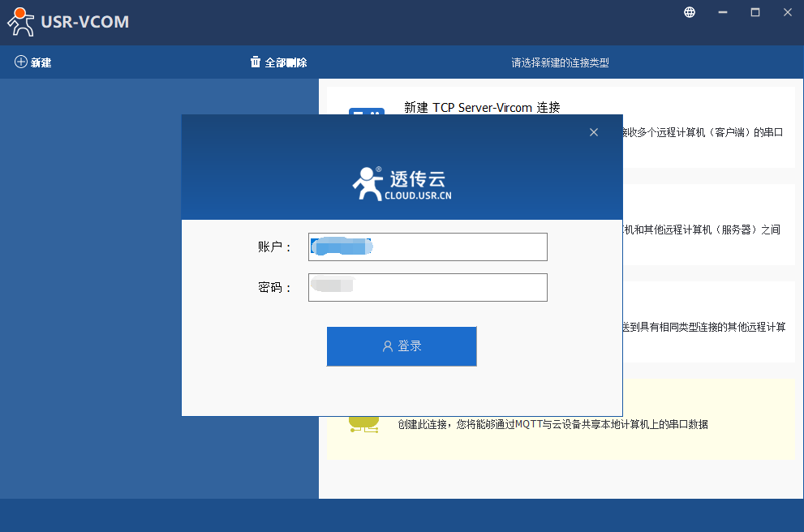
Task: Click the 登录 login button
Action: pyautogui.click(x=402, y=346)
